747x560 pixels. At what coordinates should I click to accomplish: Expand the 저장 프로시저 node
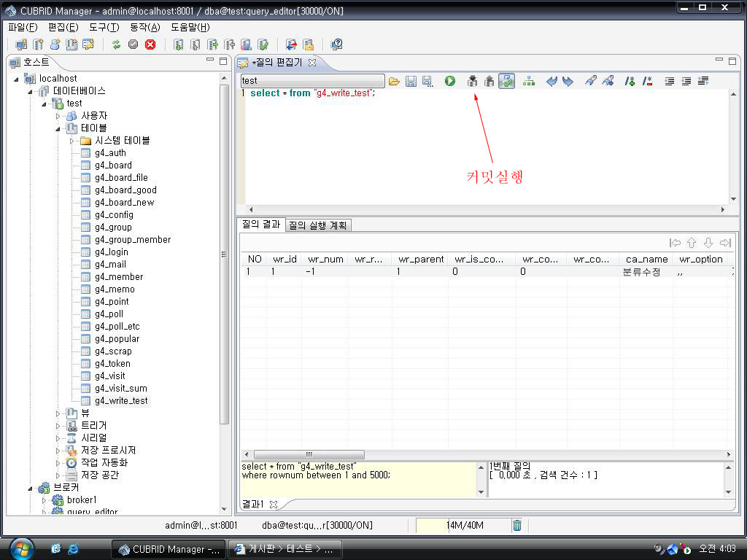58,451
